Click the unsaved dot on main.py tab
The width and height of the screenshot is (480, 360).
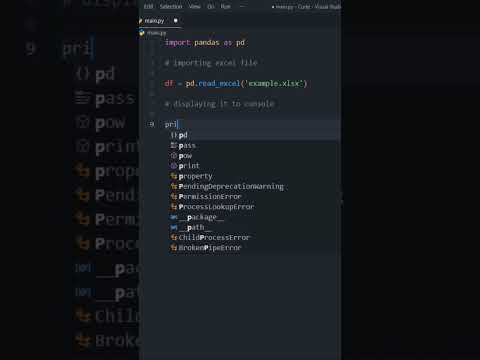176,21
